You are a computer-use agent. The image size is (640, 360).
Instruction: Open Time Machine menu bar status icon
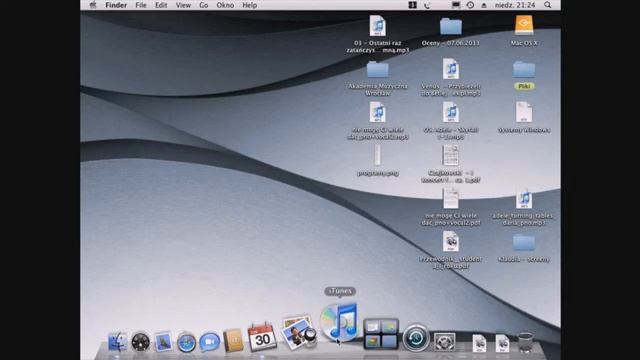(470, 5)
